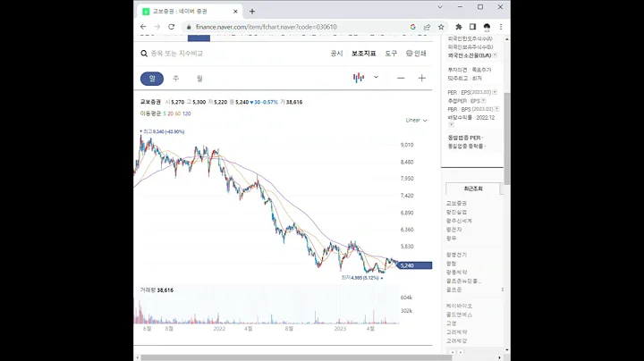This screenshot has height=361, width=644.
Task: Open 광명전기 in recent list
Action: 456,255
